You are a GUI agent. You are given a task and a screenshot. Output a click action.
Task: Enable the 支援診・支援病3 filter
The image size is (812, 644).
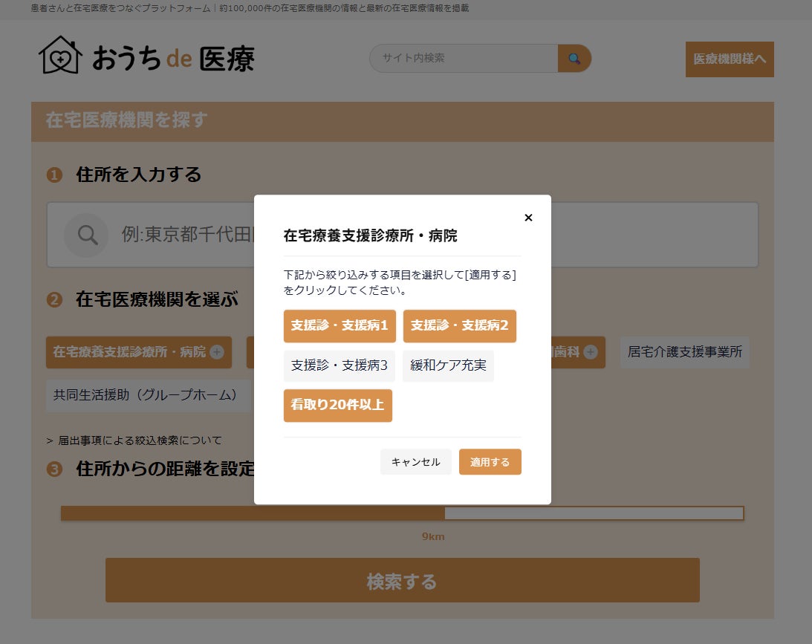click(x=340, y=365)
